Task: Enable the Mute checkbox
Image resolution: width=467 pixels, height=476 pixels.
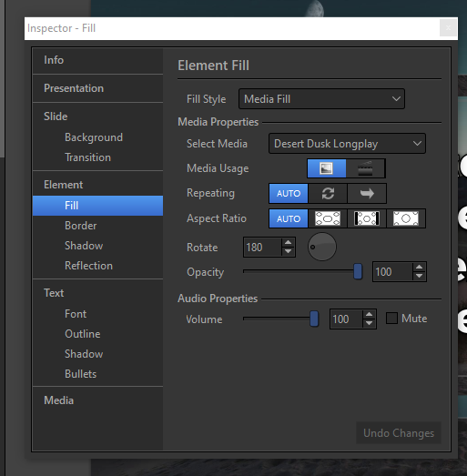Action: click(x=391, y=319)
